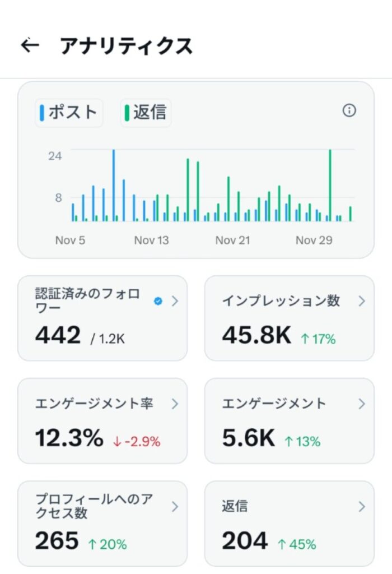This screenshot has width=392, height=574.
Task: Select the tallest blue bar in the chart
Action: [114, 185]
